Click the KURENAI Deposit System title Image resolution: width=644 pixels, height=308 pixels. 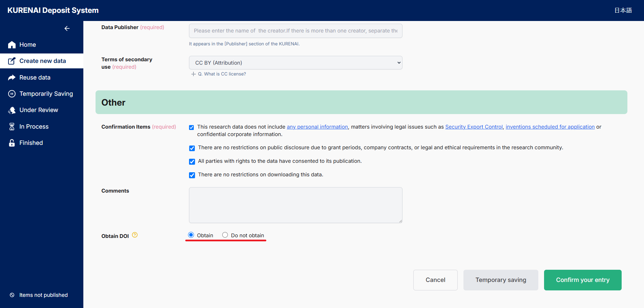pyautogui.click(x=53, y=10)
